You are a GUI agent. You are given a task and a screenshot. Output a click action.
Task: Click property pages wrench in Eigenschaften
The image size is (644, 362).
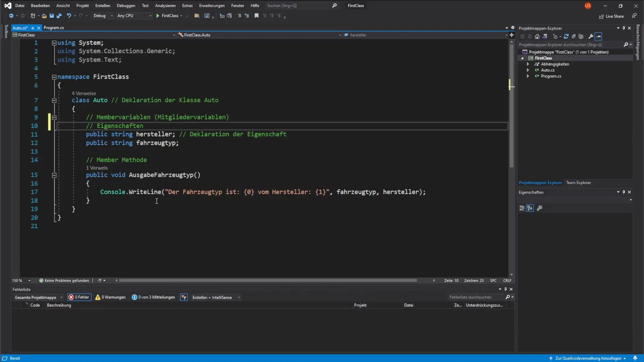540,208
